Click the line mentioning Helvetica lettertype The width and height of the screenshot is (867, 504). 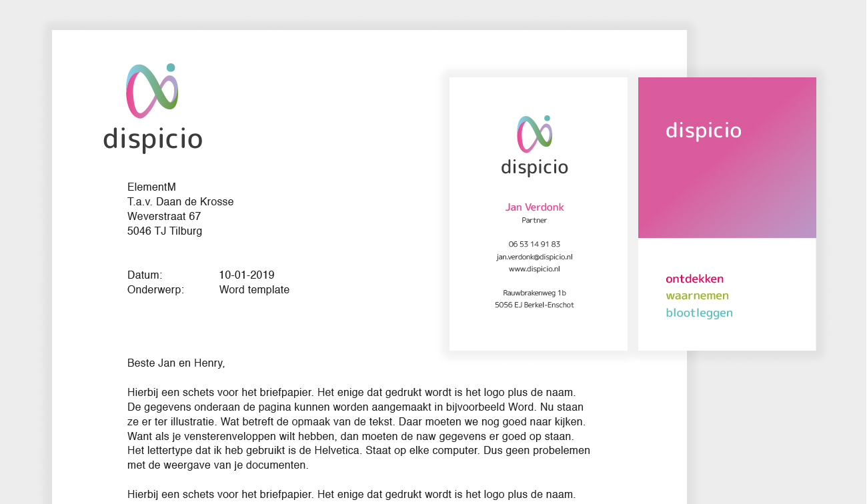click(x=359, y=451)
